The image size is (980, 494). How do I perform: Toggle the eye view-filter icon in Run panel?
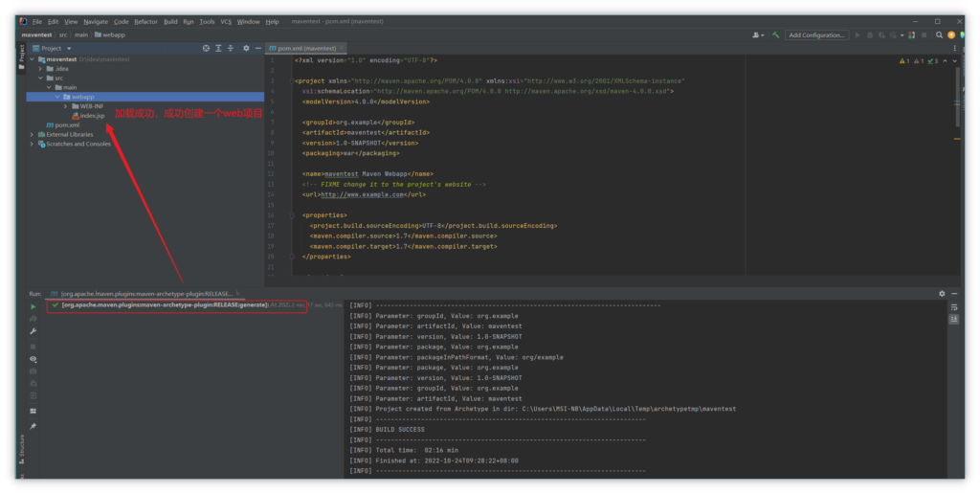[33, 359]
